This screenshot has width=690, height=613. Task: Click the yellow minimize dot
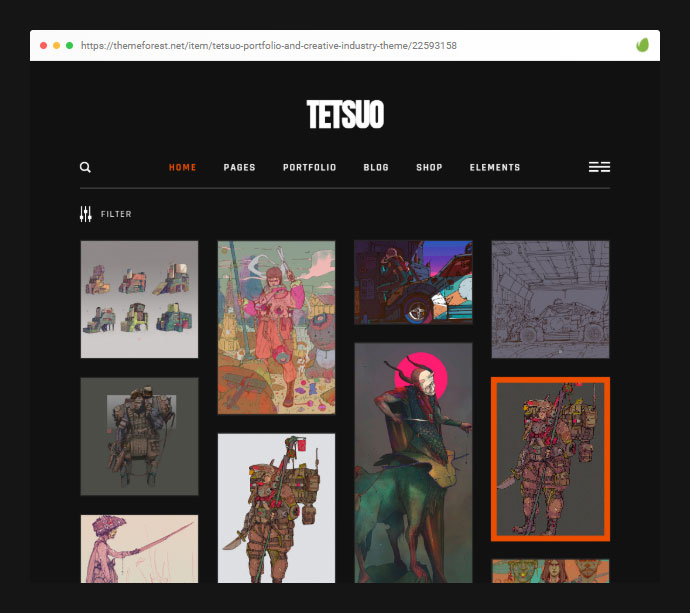click(x=56, y=45)
